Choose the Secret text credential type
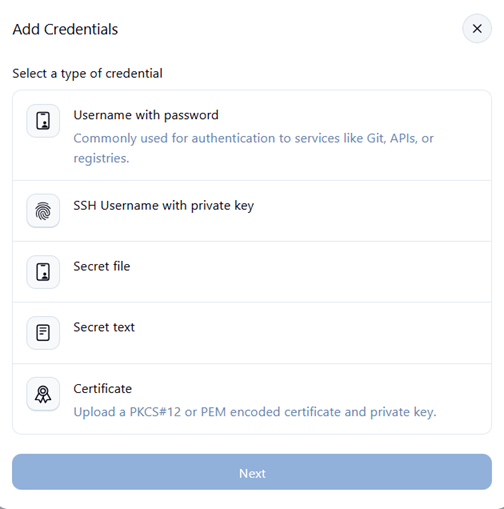The height and width of the screenshot is (509, 504). pyautogui.click(x=252, y=333)
